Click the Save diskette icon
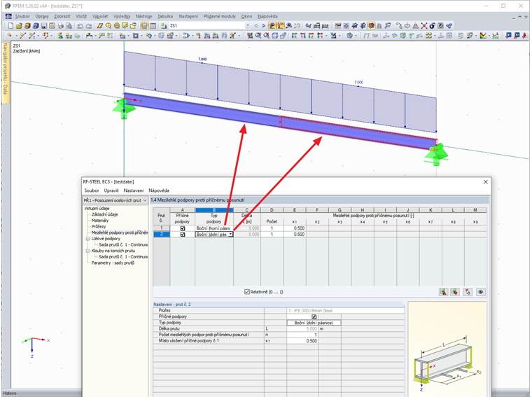 click(x=44, y=26)
